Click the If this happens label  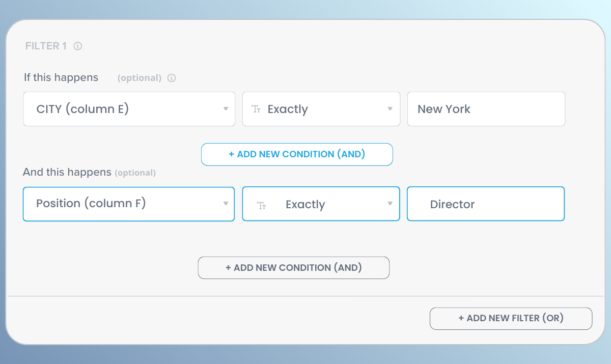point(61,77)
